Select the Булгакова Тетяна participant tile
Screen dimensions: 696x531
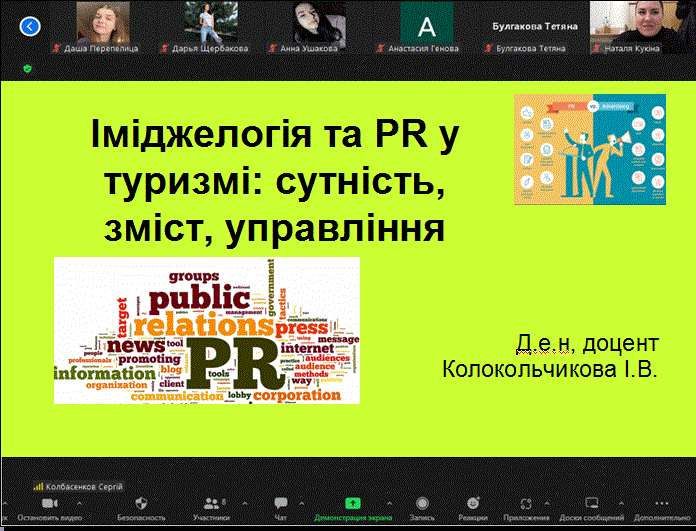[x=535, y=27]
